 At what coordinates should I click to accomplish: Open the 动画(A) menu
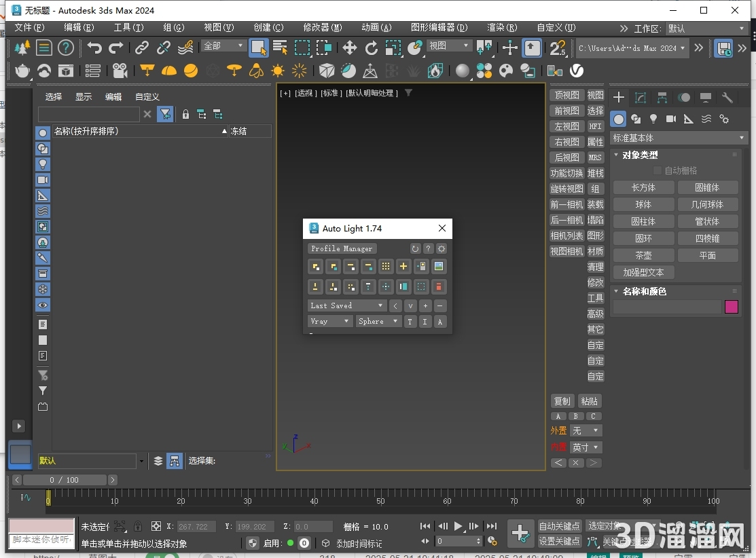click(x=376, y=27)
